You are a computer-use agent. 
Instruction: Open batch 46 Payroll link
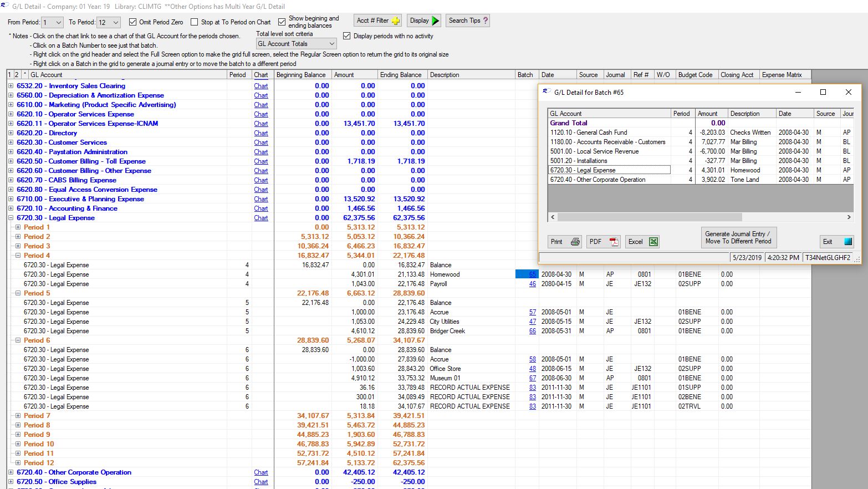[x=532, y=284]
